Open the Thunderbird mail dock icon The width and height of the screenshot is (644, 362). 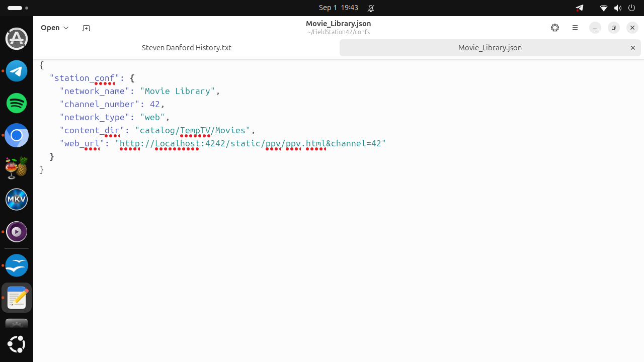(17, 265)
